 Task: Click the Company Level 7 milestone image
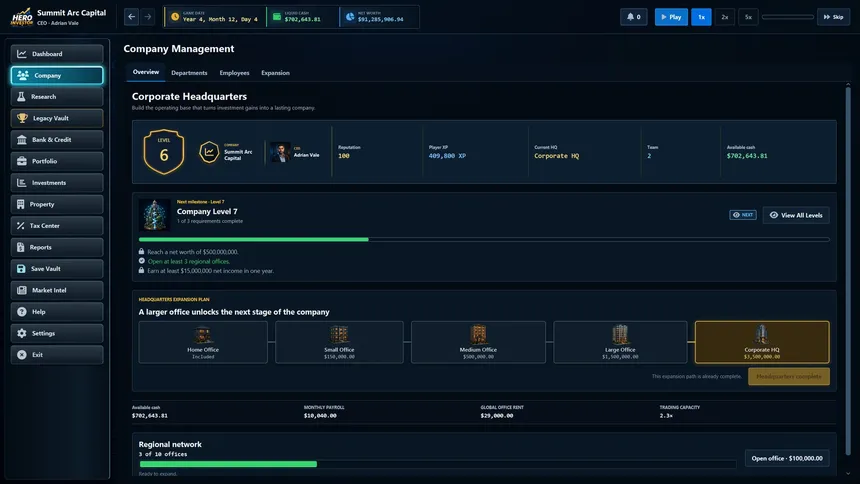(x=155, y=215)
